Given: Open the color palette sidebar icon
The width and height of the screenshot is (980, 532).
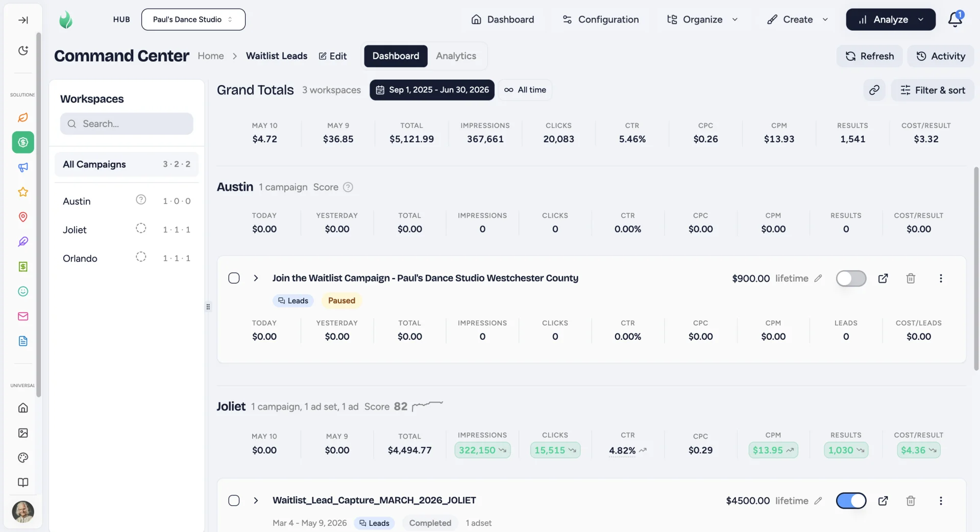Looking at the screenshot, I should (23, 458).
